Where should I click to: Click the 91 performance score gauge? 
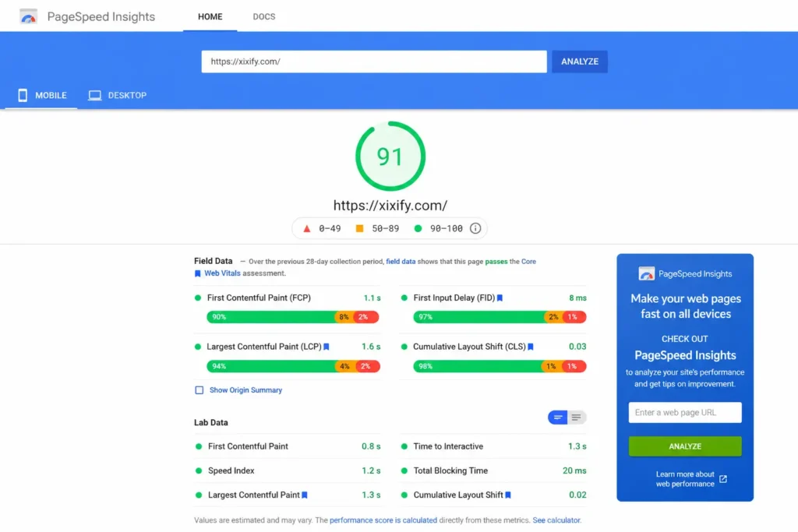click(x=390, y=156)
